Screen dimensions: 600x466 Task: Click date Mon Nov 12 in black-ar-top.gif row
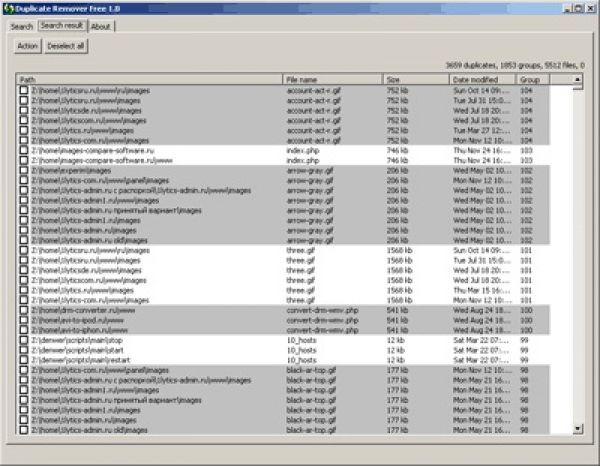[482, 370]
